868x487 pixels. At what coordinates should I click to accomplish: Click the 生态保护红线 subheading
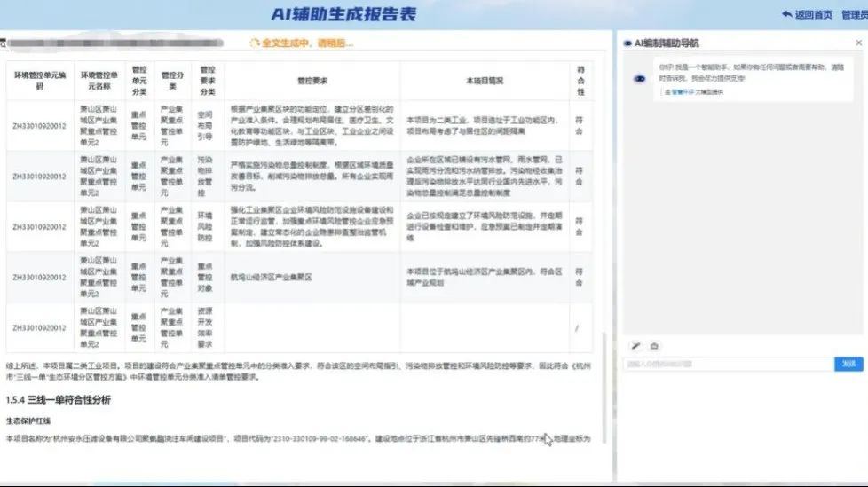pos(28,420)
